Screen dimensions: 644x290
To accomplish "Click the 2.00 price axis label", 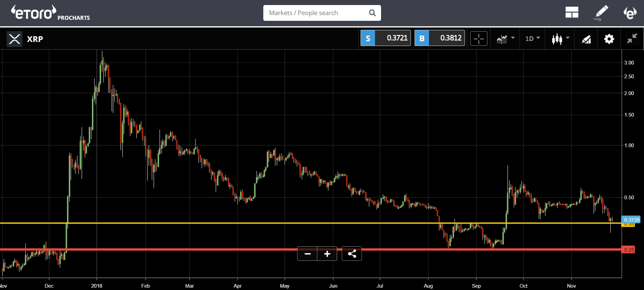I will pyautogui.click(x=629, y=93).
